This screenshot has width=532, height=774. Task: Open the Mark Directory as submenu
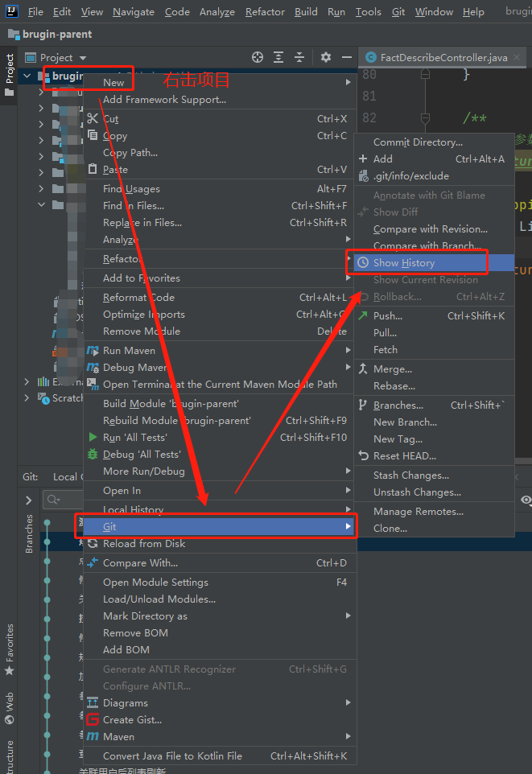221,616
